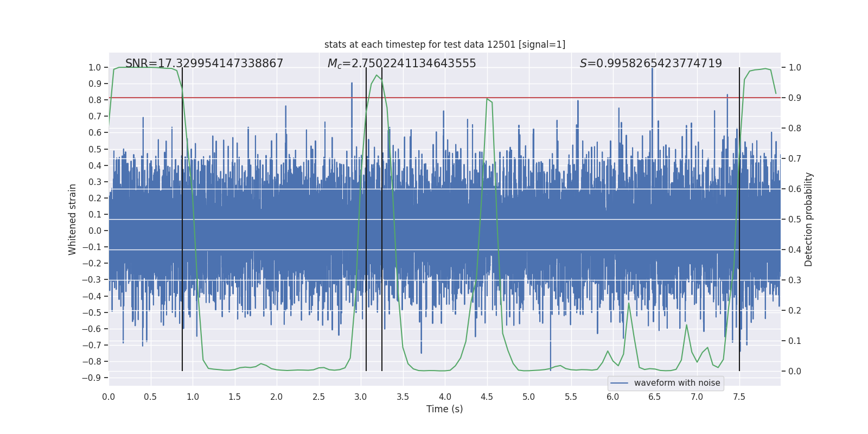Click the black vertical marker before 1.0 seconds
Screen dimensions: 868x434
[x=182, y=217]
